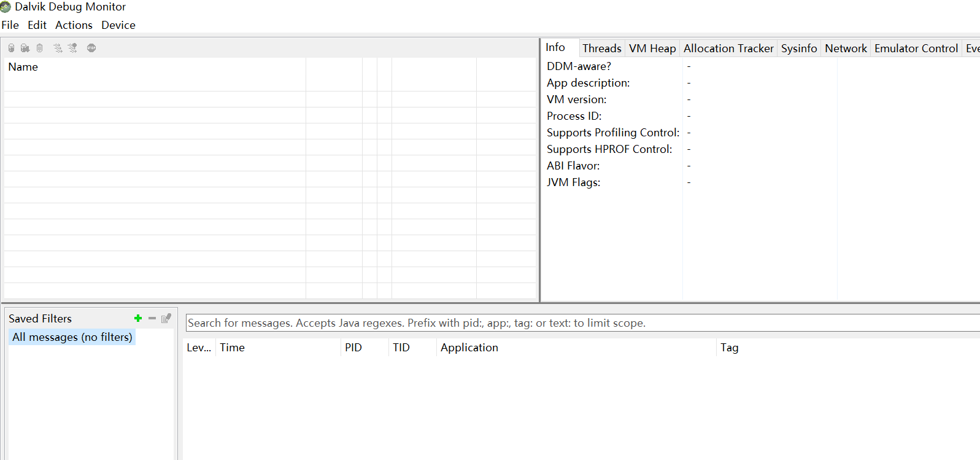The width and height of the screenshot is (980, 460).
Task: Click the PID column header
Action: point(365,348)
